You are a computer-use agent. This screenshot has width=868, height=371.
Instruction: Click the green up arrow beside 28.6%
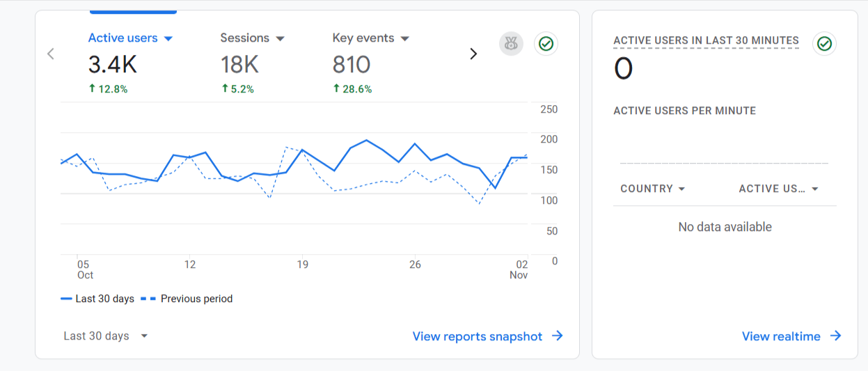pyautogui.click(x=336, y=88)
